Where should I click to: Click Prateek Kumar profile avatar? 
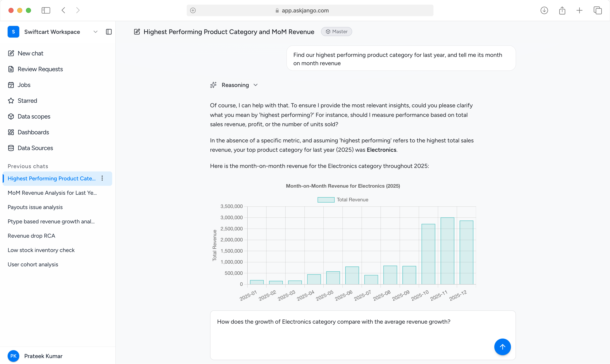pos(13,356)
